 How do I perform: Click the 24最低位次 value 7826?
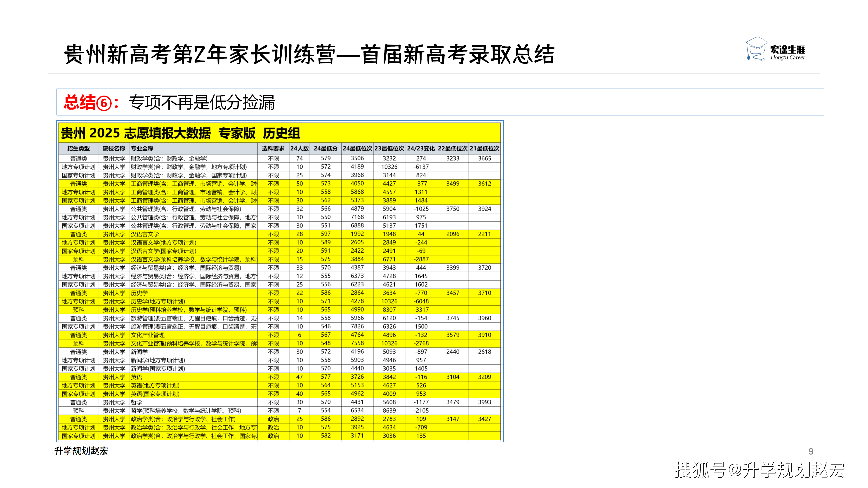click(x=357, y=327)
